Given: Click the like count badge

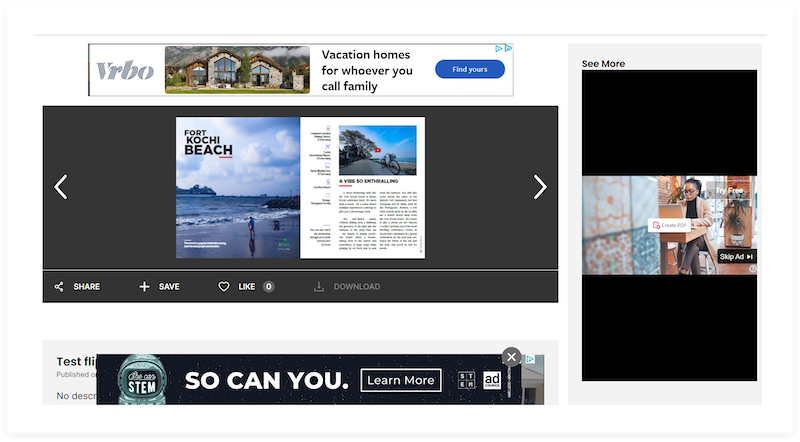Looking at the screenshot, I should tap(268, 286).
